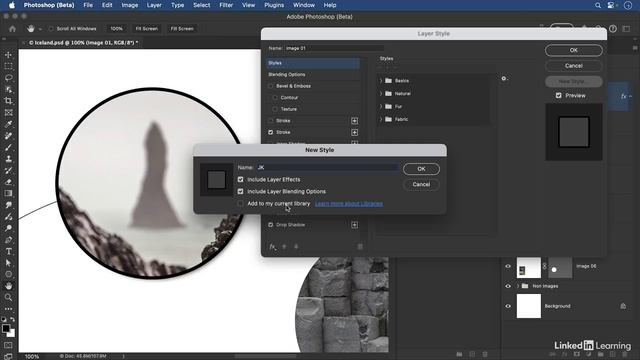This screenshot has width=640, height=360.
Task: Open the Edit Toolbar three-dots icon
Action: tap(8, 309)
